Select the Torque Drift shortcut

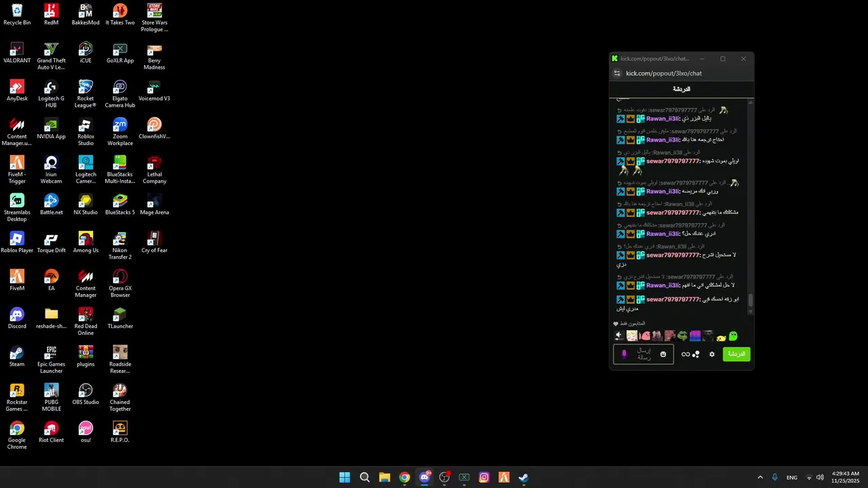click(x=51, y=243)
